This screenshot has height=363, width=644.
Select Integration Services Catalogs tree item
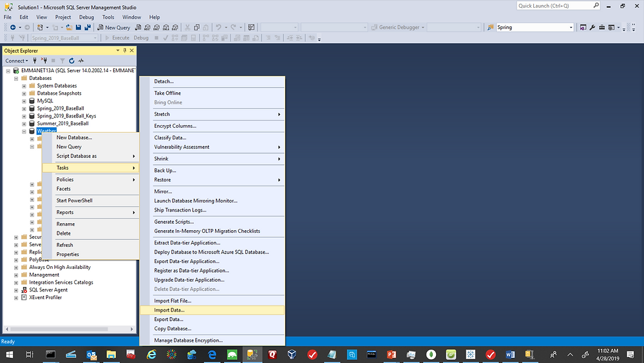pos(61,282)
